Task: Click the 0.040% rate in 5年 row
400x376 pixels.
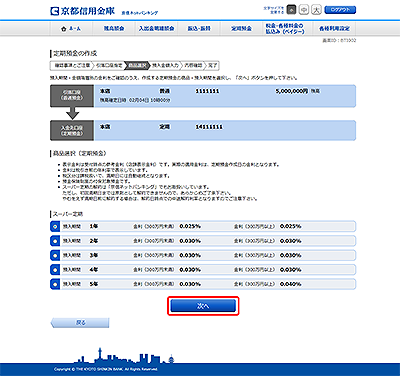Action: (x=291, y=284)
